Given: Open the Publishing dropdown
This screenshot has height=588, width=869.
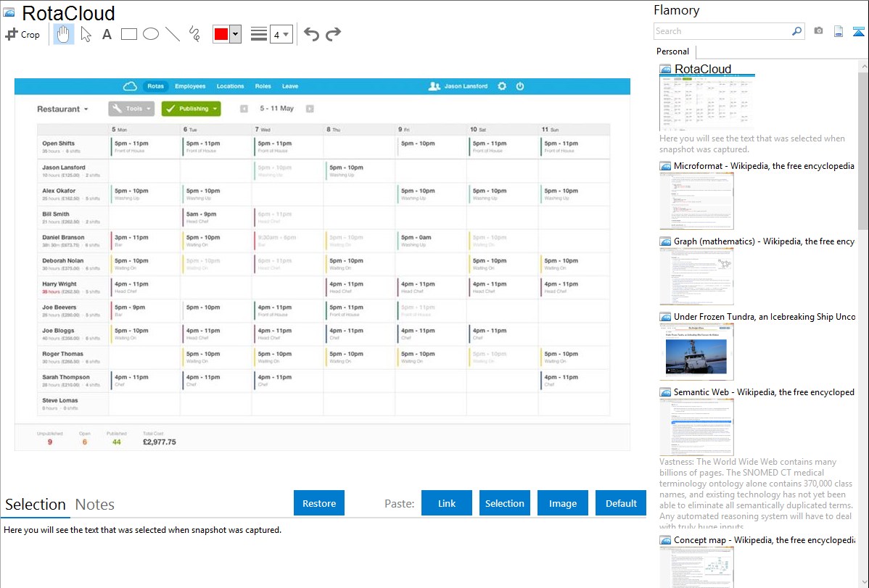Looking at the screenshot, I should pos(191,109).
